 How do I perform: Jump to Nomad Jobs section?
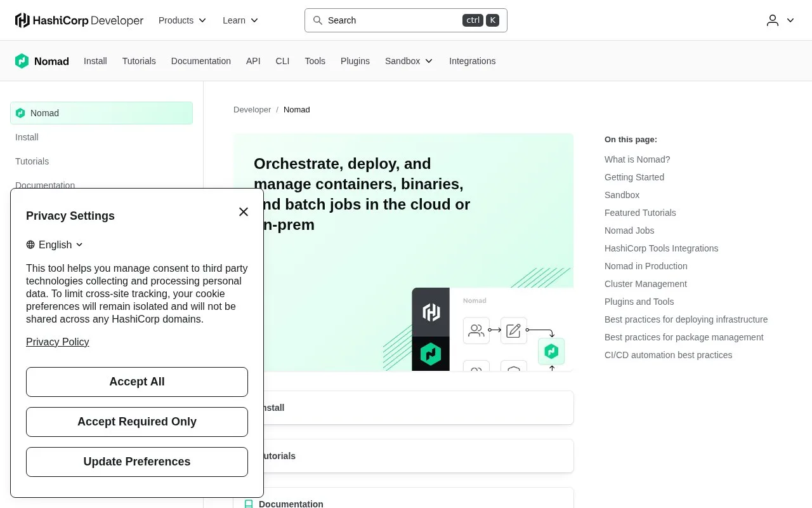[629, 231]
